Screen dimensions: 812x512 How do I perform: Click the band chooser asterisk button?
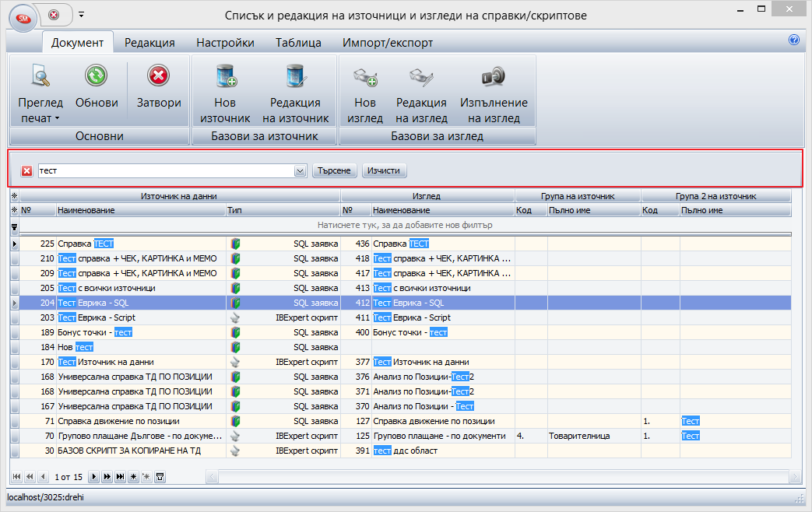15,196
